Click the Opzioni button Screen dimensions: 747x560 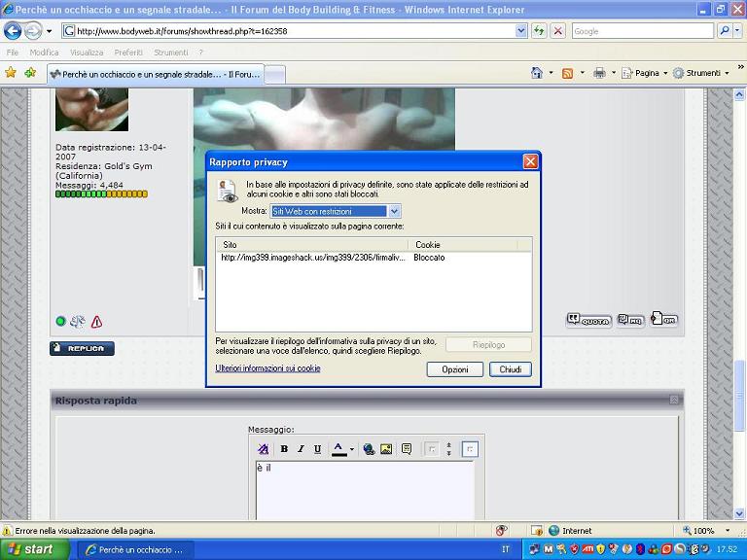[454, 369]
